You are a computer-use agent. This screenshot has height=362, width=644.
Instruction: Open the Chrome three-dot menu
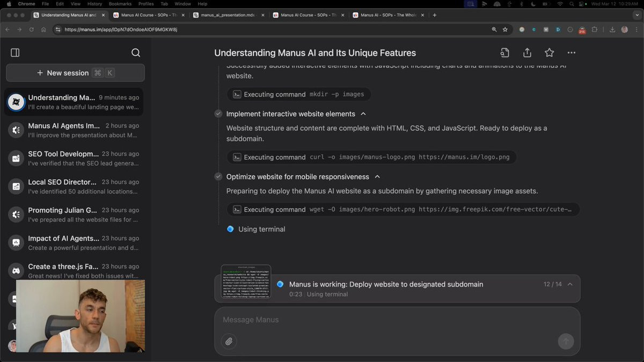(x=636, y=29)
